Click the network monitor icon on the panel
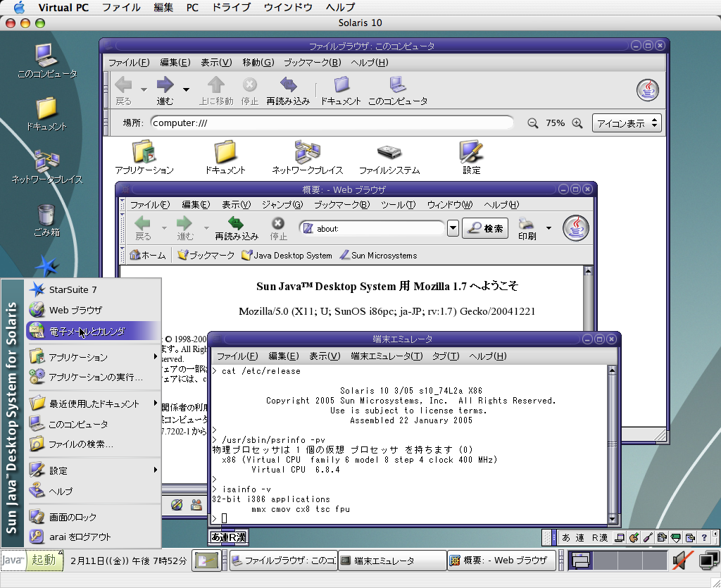This screenshot has width=721, height=588. (x=708, y=561)
